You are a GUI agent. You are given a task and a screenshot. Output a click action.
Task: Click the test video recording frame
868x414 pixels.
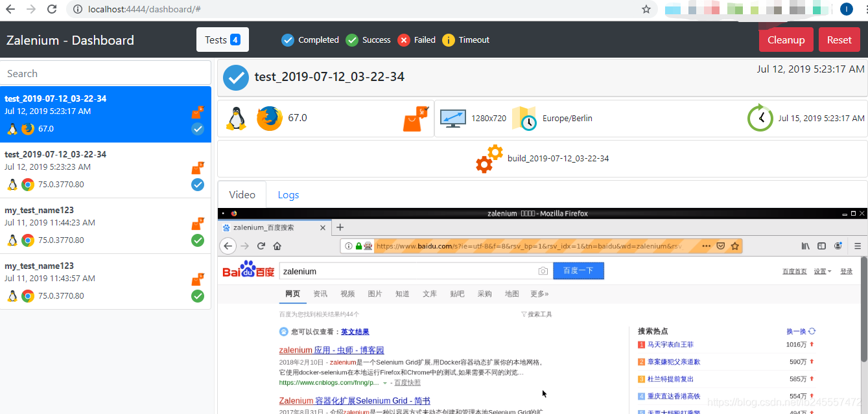click(542, 311)
